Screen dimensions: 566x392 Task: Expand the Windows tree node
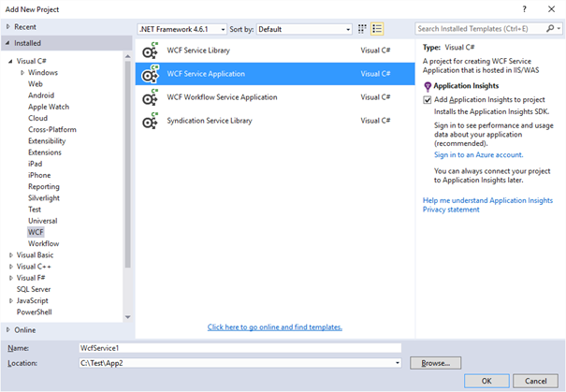[22, 73]
